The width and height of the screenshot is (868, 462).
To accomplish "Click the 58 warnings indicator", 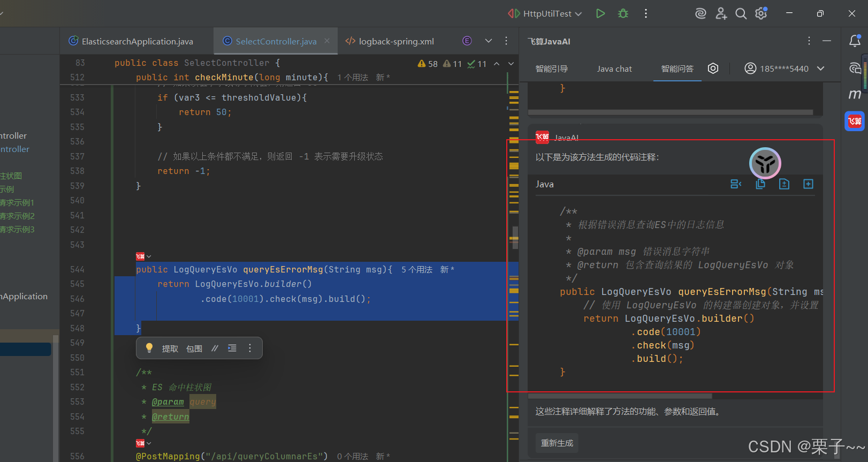I will coord(428,64).
